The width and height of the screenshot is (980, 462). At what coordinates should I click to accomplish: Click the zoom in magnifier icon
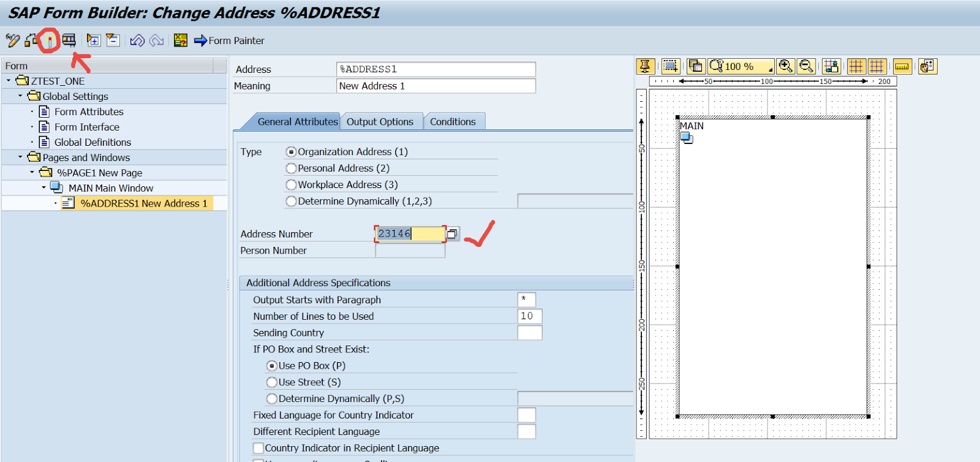click(x=785, y=66)
